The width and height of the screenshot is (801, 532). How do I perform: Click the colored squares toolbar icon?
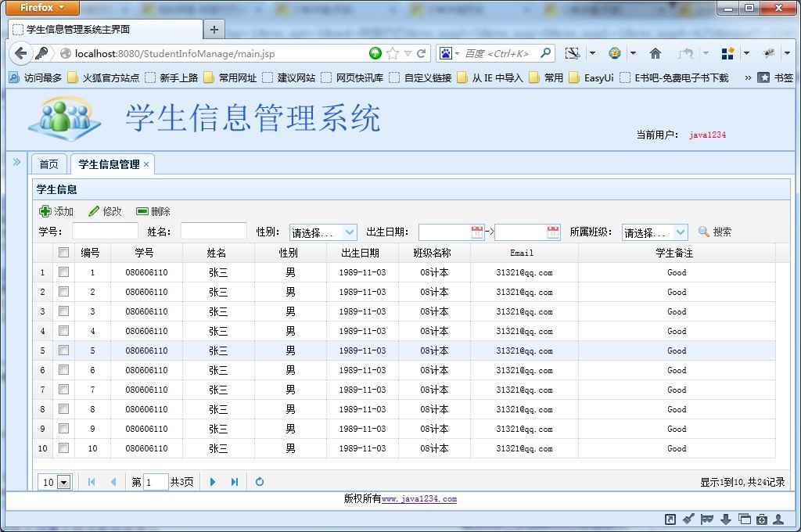tap(727, 53)
